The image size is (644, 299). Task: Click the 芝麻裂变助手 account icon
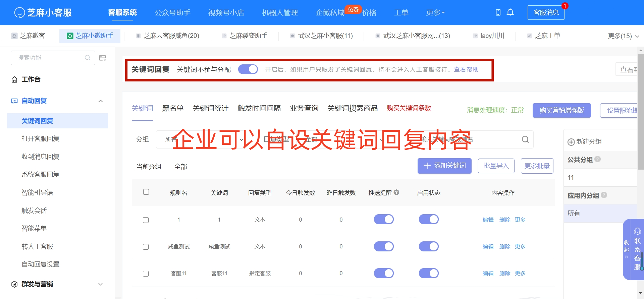(224, 36)
